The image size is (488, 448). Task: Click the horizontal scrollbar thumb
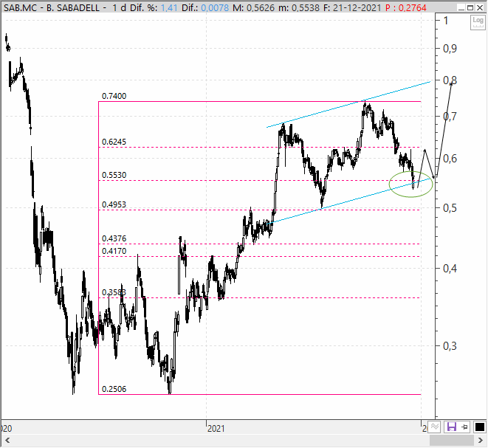pyautogui.click(x=452, y=440)
